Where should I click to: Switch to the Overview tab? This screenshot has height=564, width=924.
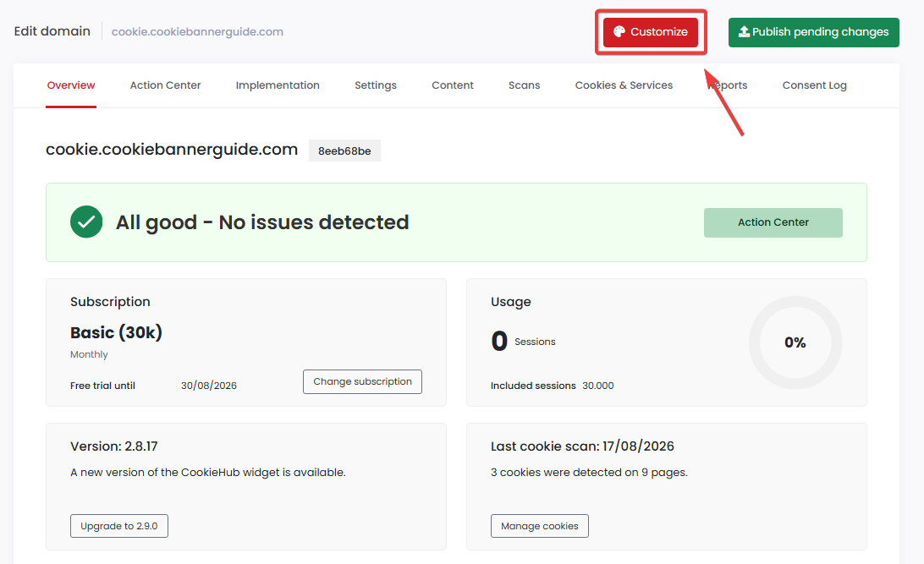(x=71, y=85)
